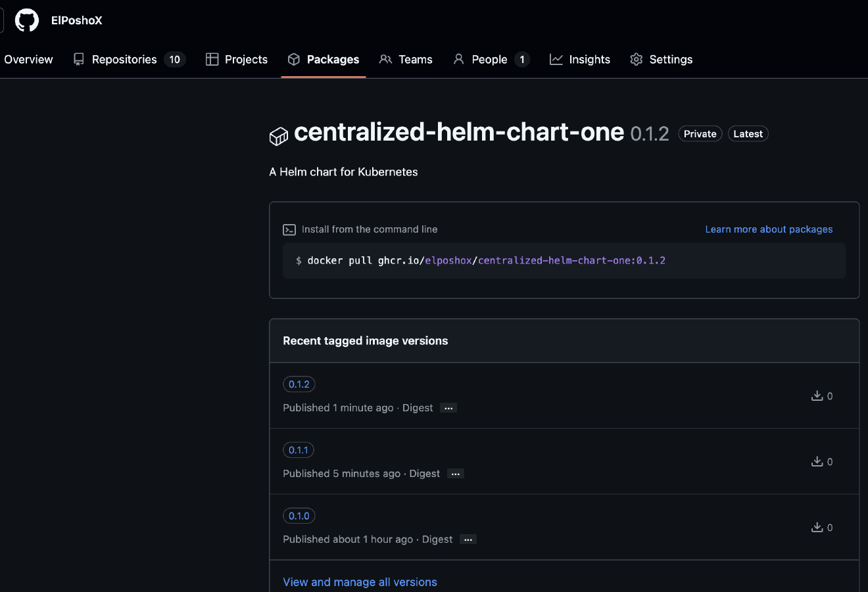Select the Repositories book icon
This screenshot has height=592, width=868.
(78, 59)
